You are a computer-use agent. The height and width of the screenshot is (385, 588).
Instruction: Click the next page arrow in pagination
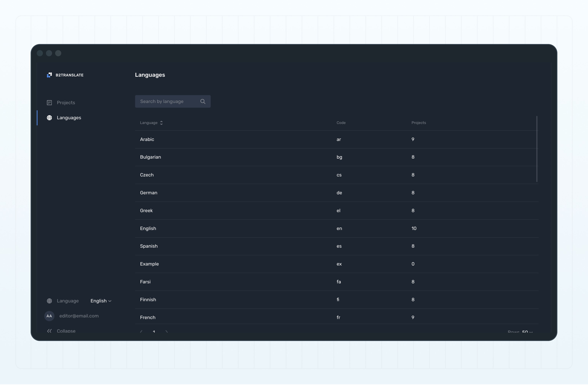[x=167, y=331]
